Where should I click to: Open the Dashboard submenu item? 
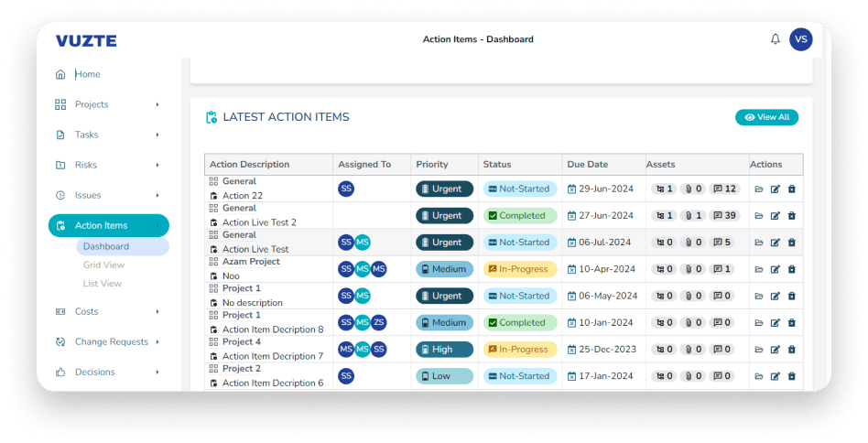point(123,246)
